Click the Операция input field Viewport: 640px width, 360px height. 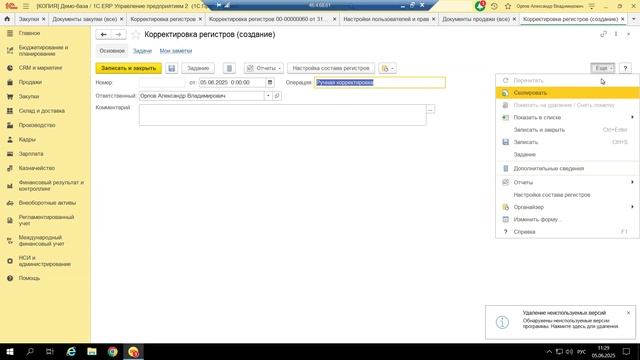pyautogui.click(x=380, y=82)
